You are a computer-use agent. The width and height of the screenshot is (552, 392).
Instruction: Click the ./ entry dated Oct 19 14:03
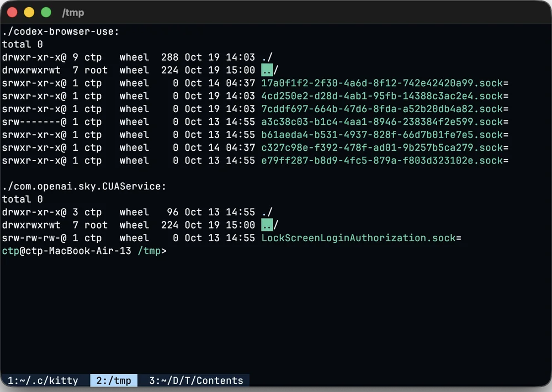[267, 57]
